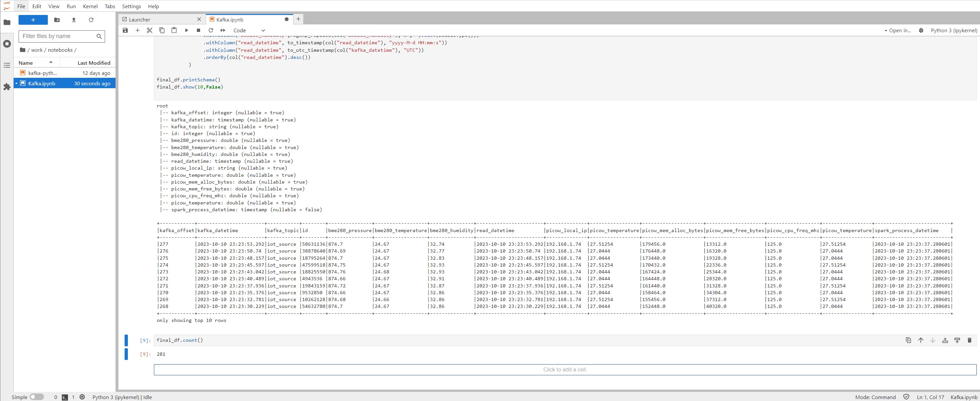The width and height of the screenshot is (980, 401).
Task: Click the notebook trust shield icon
Action: click(x=906, y=397)
